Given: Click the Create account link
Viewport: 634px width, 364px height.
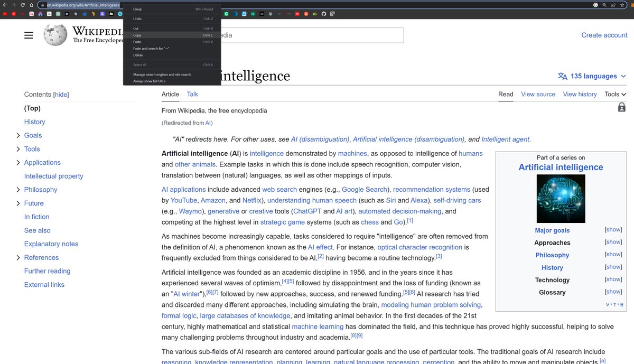Looking at the screenshot, I should pos(604,35).
